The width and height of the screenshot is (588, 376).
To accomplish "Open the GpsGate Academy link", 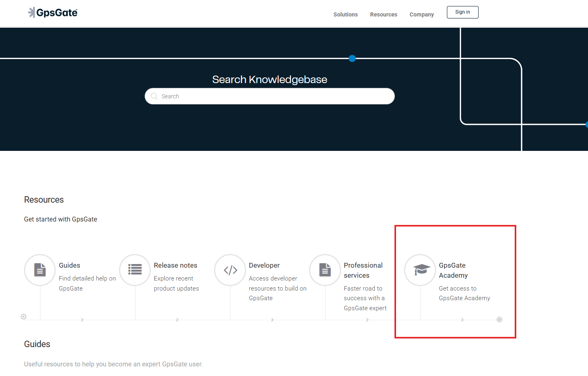I will [453, 270].
